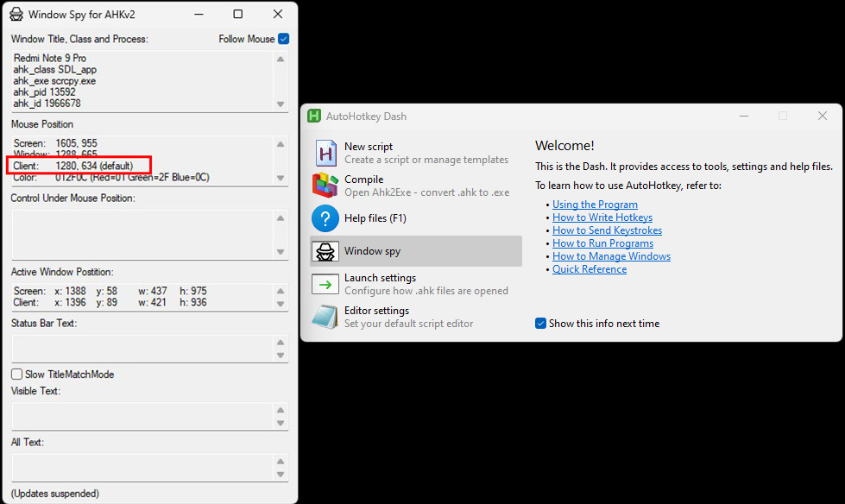Click scroll up arrow in Window Title box

point(281,60)
